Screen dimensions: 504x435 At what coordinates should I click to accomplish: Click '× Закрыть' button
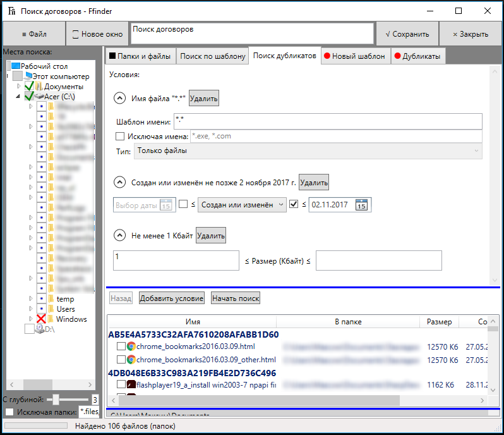tap(471, 34)
